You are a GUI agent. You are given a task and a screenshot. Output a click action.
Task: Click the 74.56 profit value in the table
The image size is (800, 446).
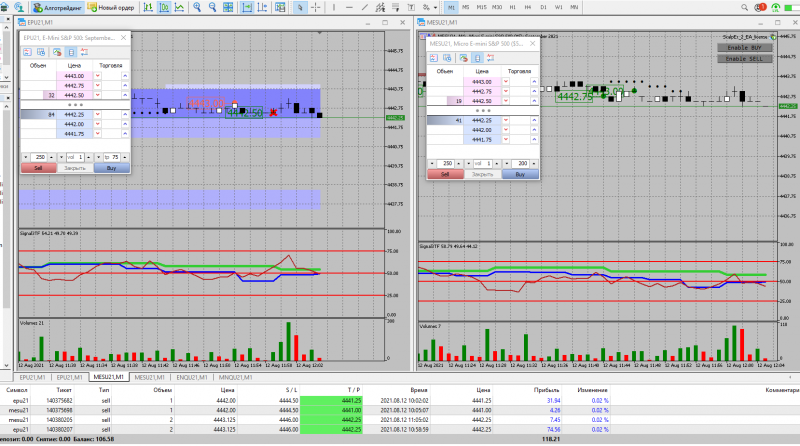coord(554,430)
